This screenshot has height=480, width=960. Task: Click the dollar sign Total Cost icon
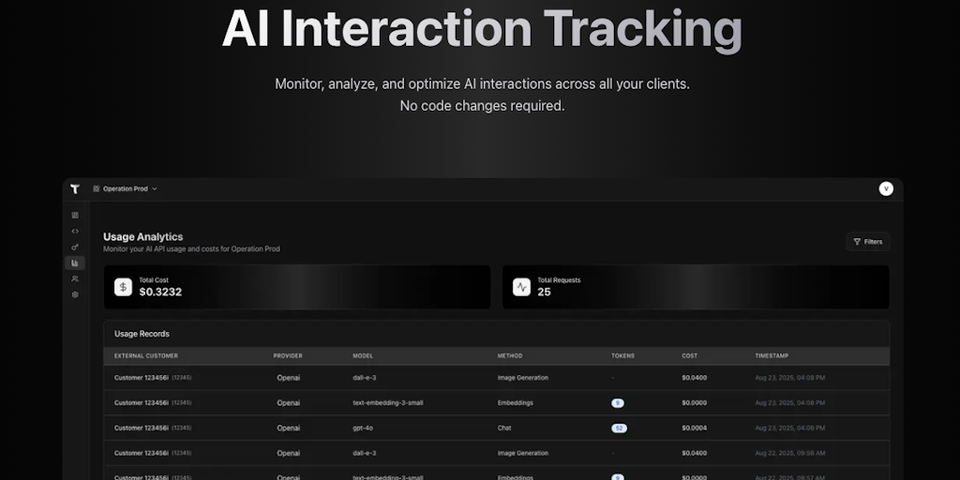(123, 287)
